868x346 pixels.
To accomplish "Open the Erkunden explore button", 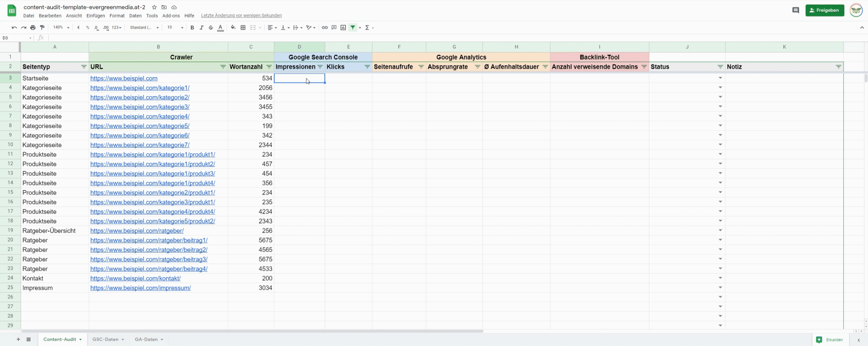I will (x=830, y=340).
